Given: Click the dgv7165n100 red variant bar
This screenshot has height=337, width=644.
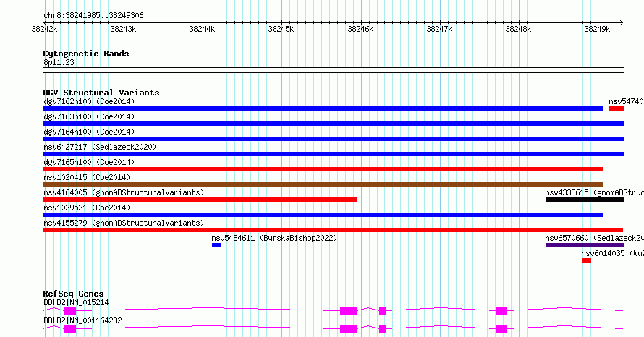Looking at the screenshot, I should coord(323,169).
